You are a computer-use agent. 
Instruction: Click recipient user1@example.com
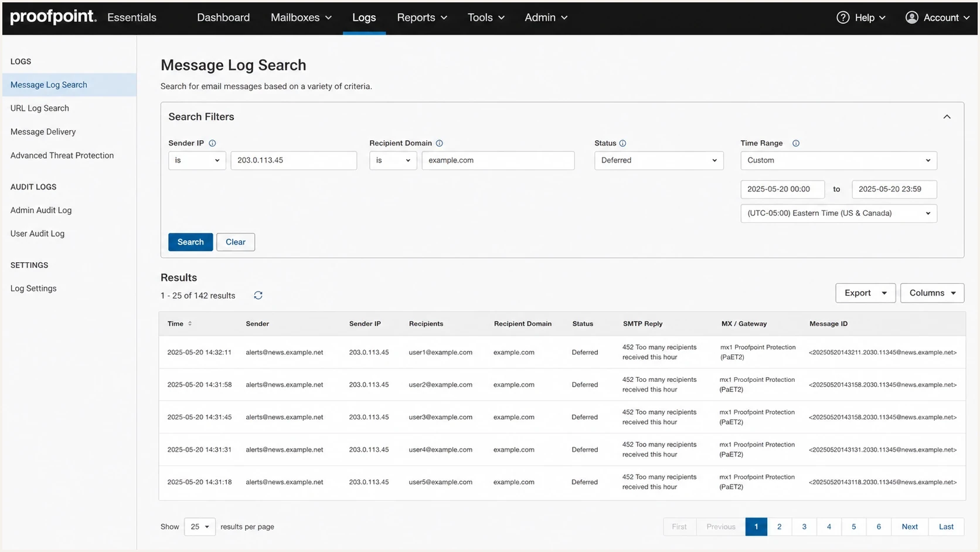[x=440, y=353]
